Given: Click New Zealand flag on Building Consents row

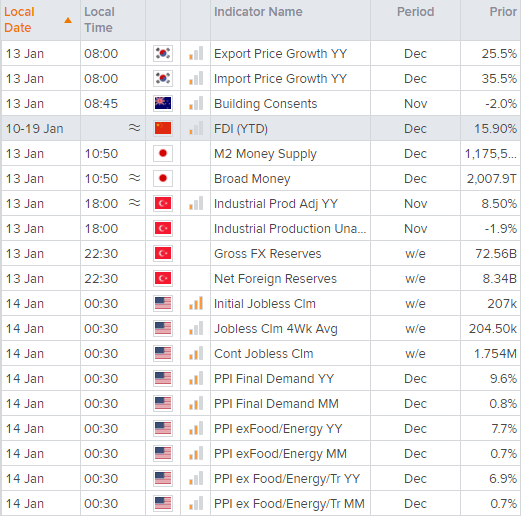Looking at the screenshot, I should tap(163, 103).
